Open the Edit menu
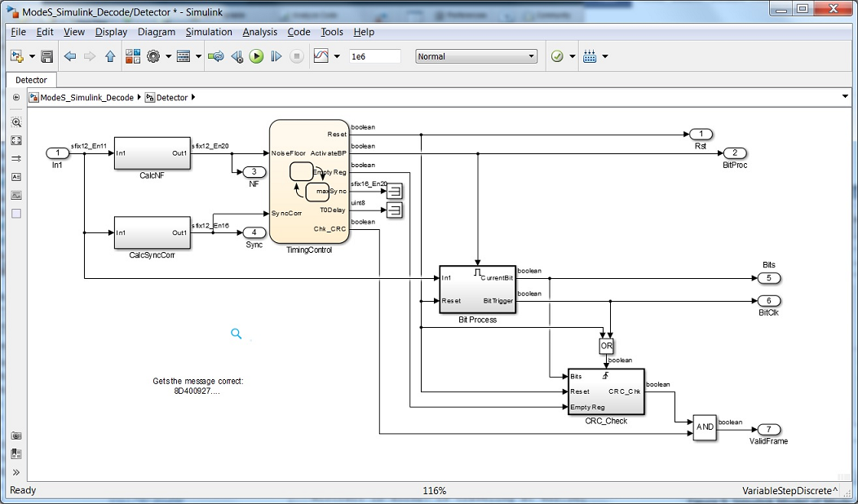The width and height of the screenshot is (858, 504). pyautogui.click(x=45, y=32)
